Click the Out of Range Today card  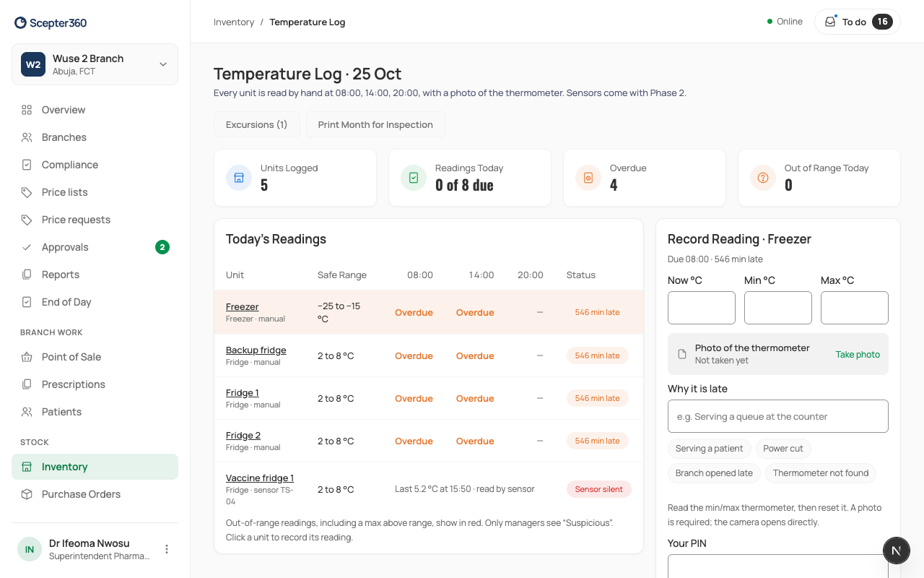coord(819,178)
